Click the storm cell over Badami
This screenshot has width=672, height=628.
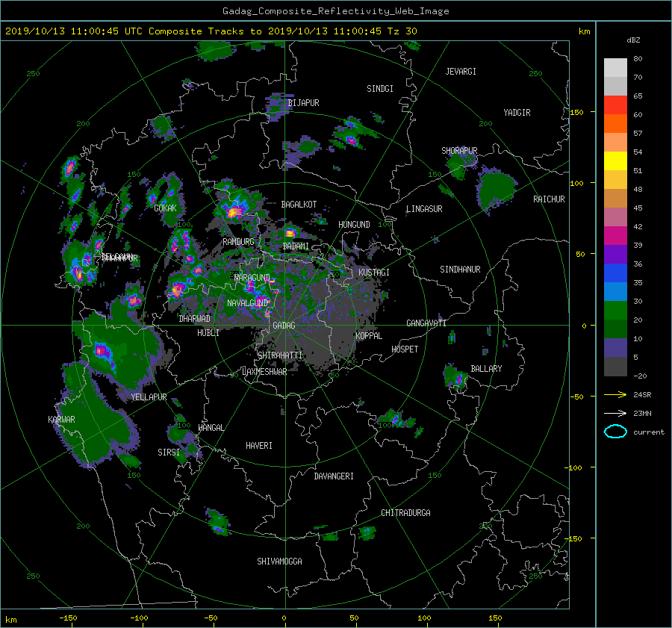tap(290, 233)
